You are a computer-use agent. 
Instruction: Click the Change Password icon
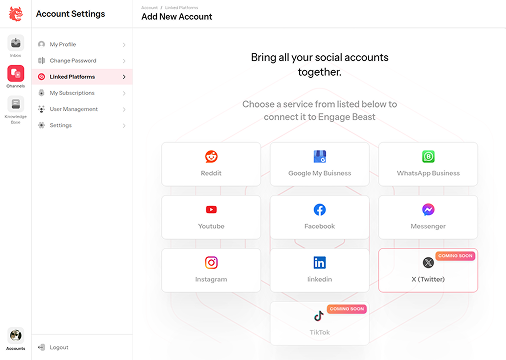point(41,60)
